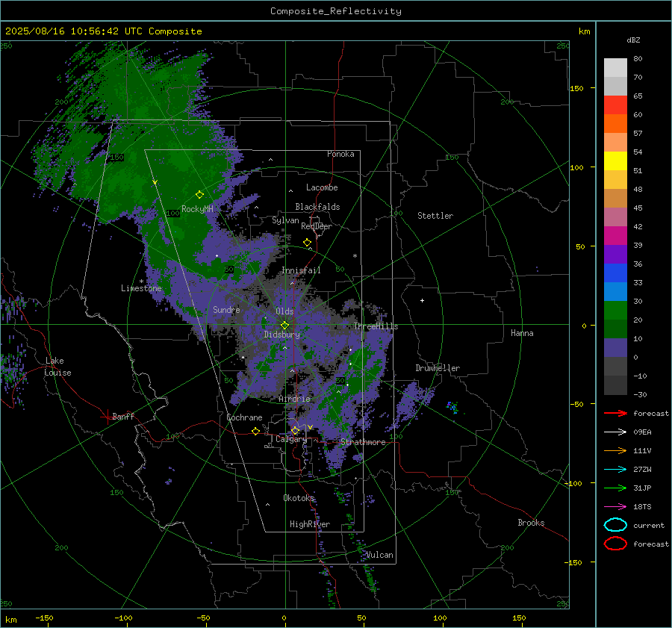
Task: Click the Lake Louise label
Action: tap(57, 367)
